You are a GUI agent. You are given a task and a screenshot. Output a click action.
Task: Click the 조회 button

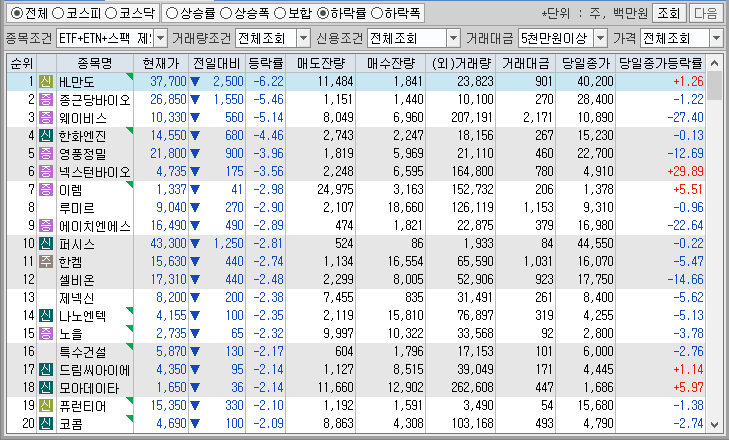pyautogui.click(x=669, y=13)
